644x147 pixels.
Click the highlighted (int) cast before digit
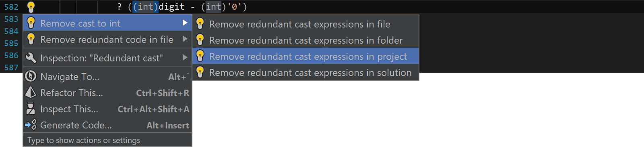[146, 7]
